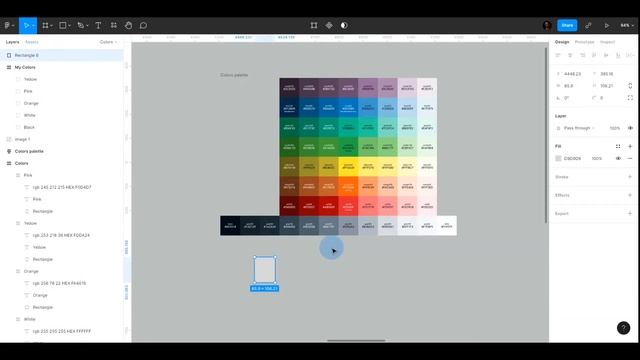Click the half-circle mask icon
The height and width of the screenshot is (360, 640).
(x=344, y=25)
